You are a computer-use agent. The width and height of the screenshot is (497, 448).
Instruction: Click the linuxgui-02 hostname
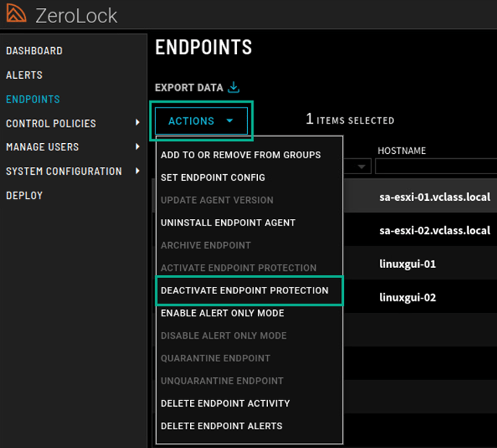tap(407, 298)
